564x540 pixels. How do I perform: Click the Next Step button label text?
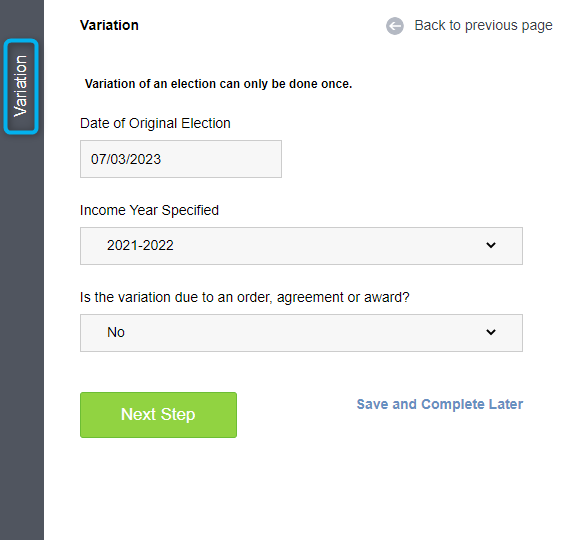[158, 414]
